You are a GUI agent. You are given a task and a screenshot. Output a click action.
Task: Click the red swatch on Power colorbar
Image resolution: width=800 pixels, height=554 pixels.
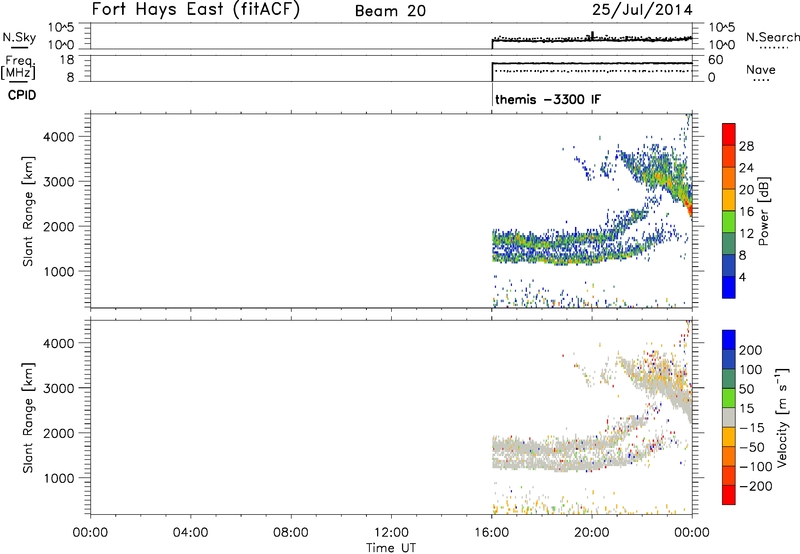[729, 134]
